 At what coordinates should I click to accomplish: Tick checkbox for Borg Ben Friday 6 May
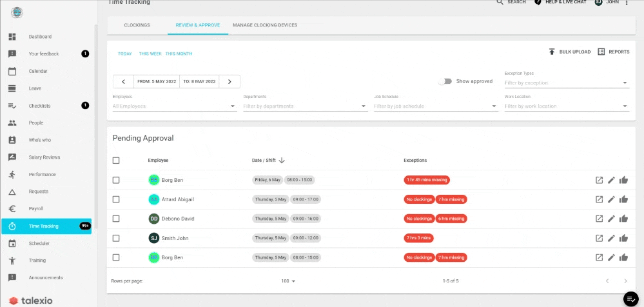click(116, 180)
